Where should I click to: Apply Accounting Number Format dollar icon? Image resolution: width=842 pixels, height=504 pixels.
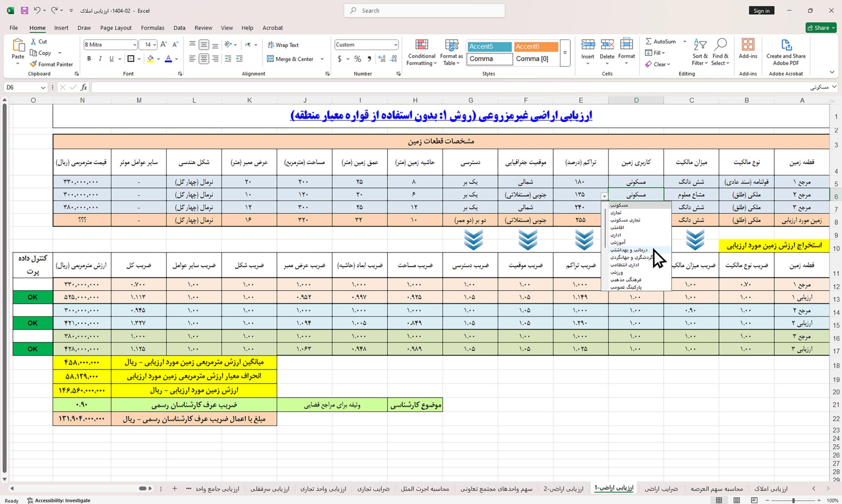[339, 59]
